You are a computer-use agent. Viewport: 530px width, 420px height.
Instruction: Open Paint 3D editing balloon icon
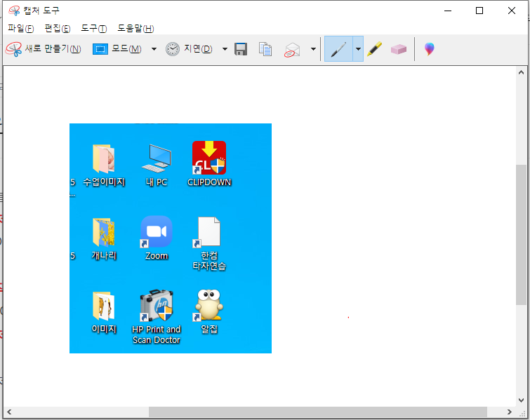[430, 49]
